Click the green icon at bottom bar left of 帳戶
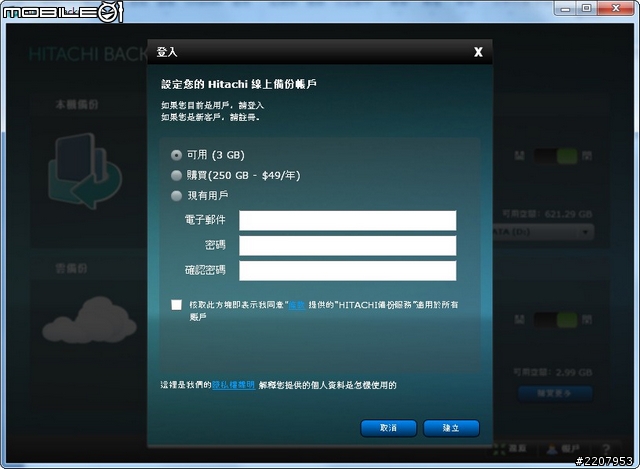The width and height of the screenshot is (640, 469). click(x=499, y=449)
